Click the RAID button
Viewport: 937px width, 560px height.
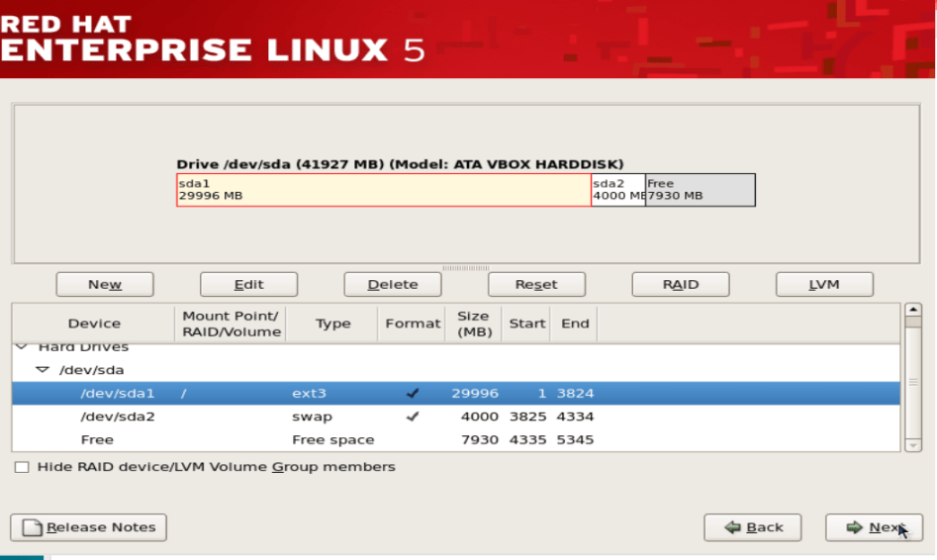tap(681, 285)
